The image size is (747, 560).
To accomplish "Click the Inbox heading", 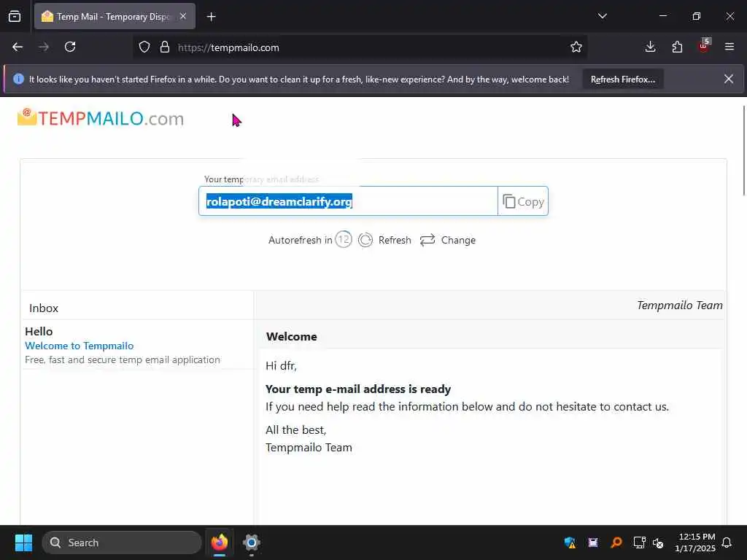I will coord(43,308).
